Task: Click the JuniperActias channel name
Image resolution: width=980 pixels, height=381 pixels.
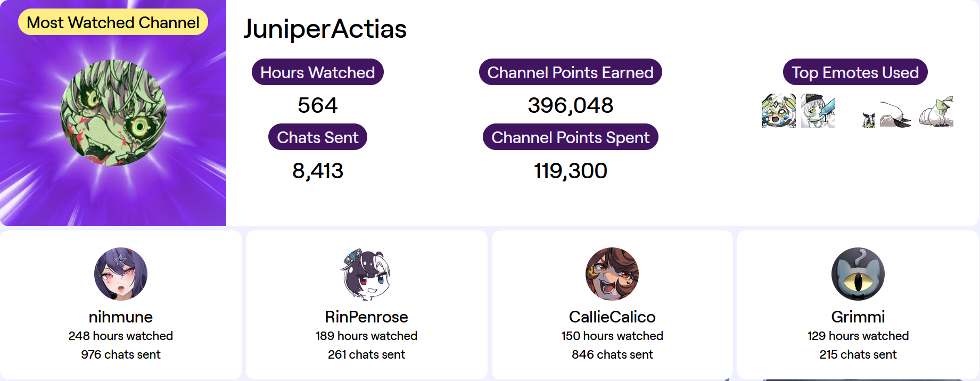Action: coord(325,29)
